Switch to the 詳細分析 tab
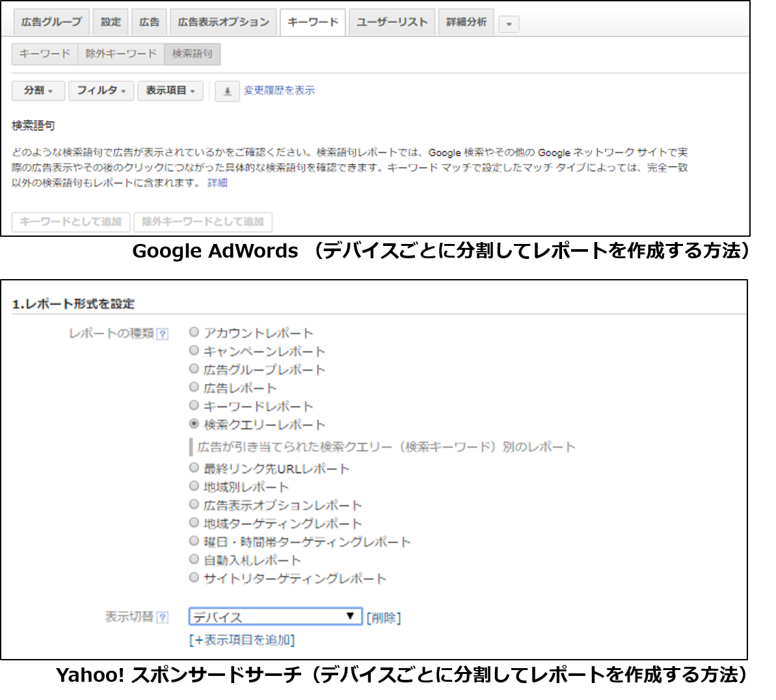This screenshot has height=700, width=776. (x=466, y=22)
